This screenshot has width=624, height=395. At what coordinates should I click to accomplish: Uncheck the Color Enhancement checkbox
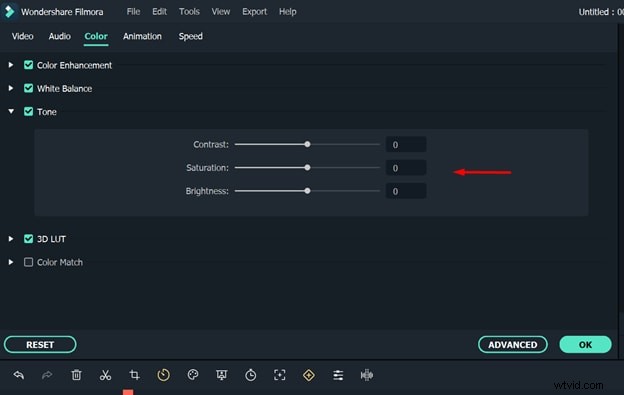point(28,65)
